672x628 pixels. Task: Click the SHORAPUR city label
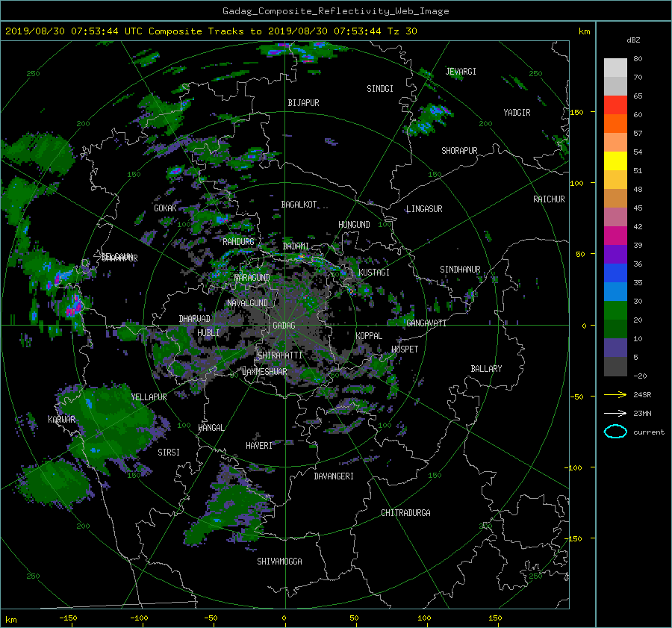(459, 151)
